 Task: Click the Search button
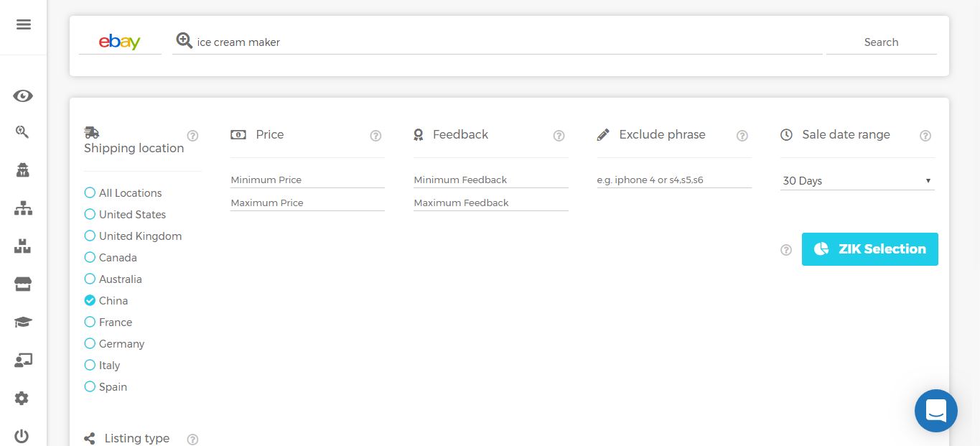tap(881, 42)
